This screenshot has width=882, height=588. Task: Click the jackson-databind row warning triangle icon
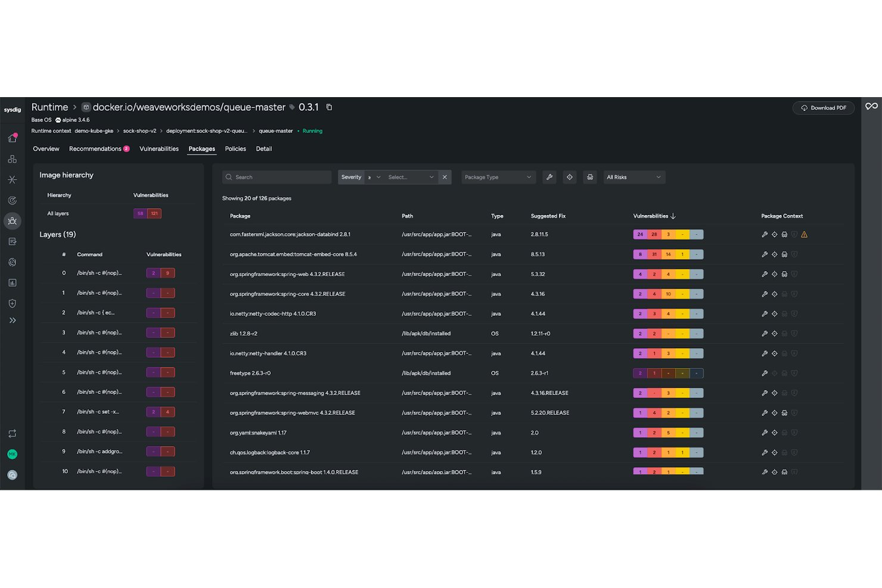(805, 235)
